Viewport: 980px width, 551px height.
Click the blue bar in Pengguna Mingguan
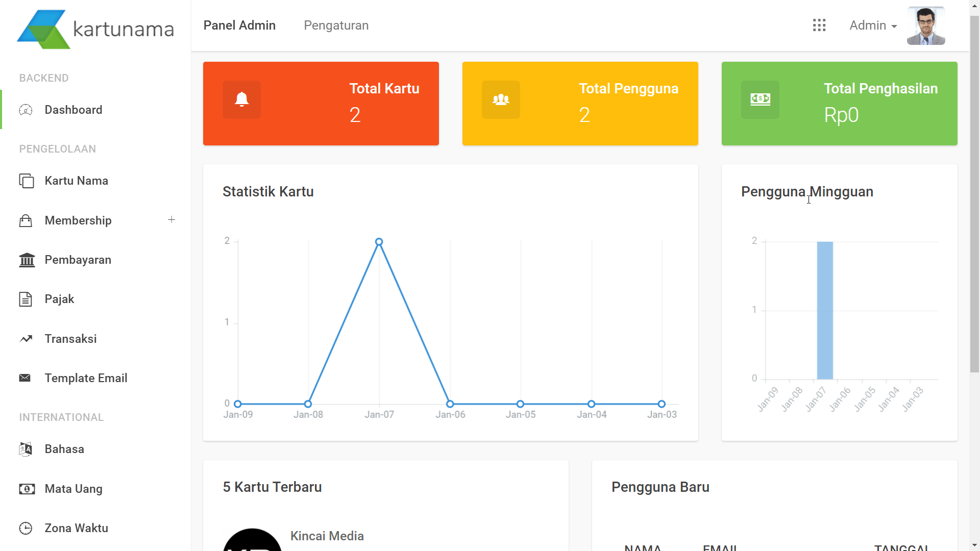(x=825, y=310)
